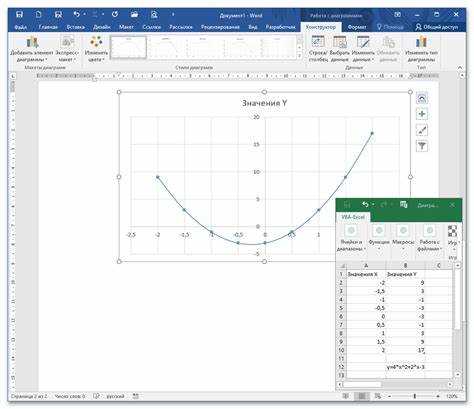Select the first chart style thumbnail
The height and width of the screenshot is (409, 474).
(x=128, y=48)
